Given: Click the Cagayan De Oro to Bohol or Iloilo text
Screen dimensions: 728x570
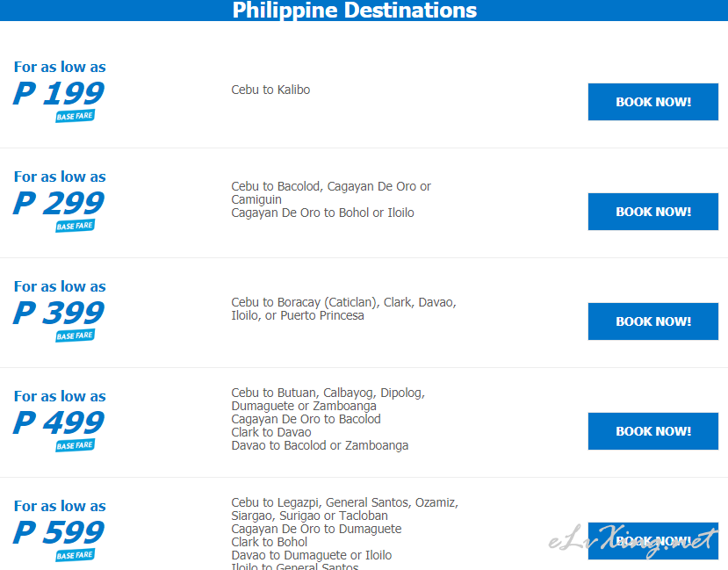Looking at the screenshot, I should coord(322,213).
